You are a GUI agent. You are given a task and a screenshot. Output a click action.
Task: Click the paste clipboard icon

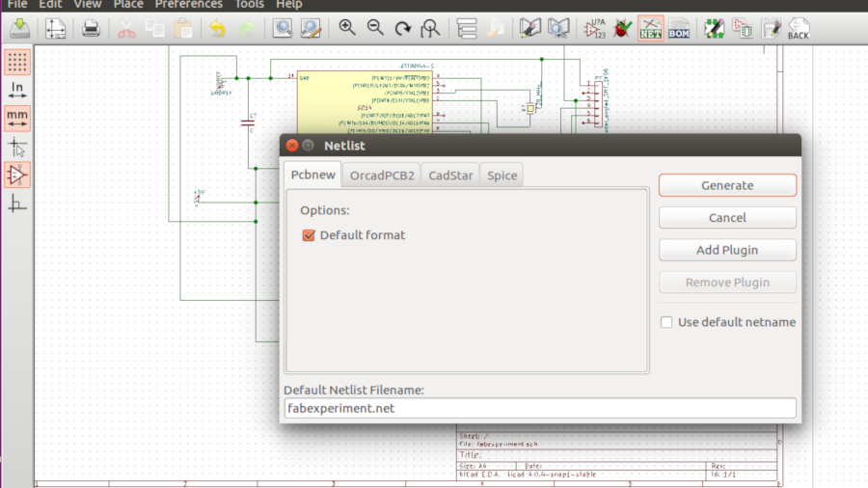pyautogui.click(x=183, y=28)
